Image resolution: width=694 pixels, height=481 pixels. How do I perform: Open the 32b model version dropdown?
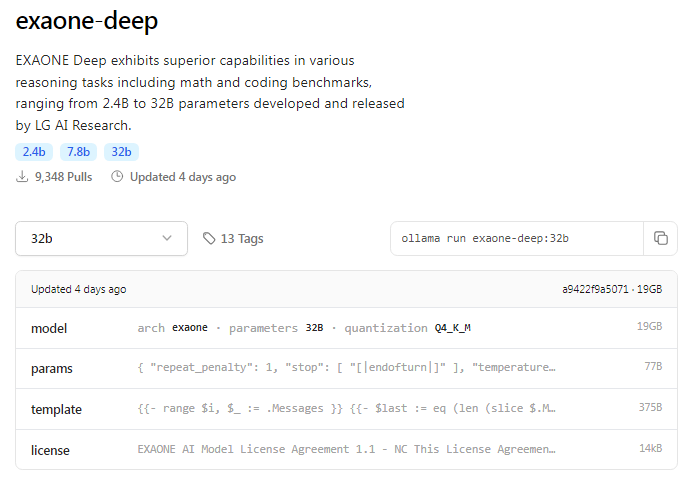[x=101, y=239]
